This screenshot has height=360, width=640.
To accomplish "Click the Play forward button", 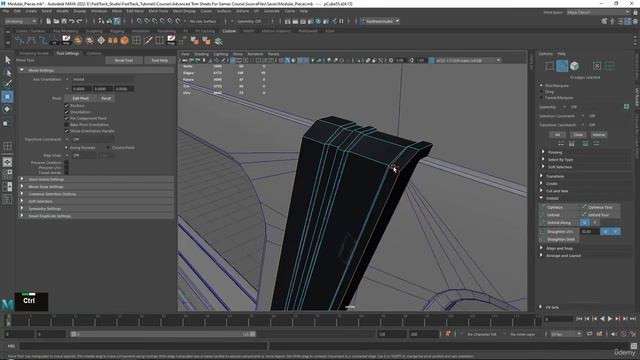I will [610, 319].
